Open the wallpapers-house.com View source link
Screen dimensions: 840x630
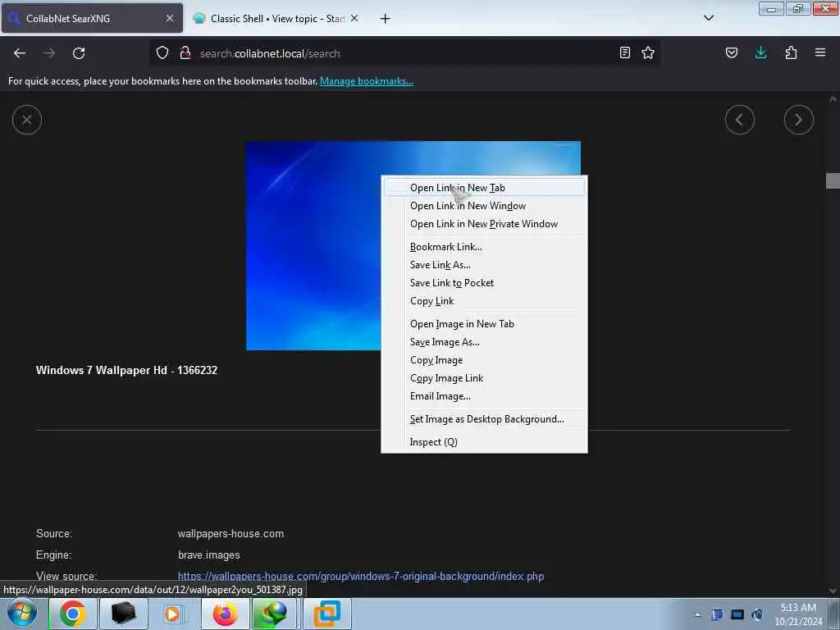pos(361,577)
